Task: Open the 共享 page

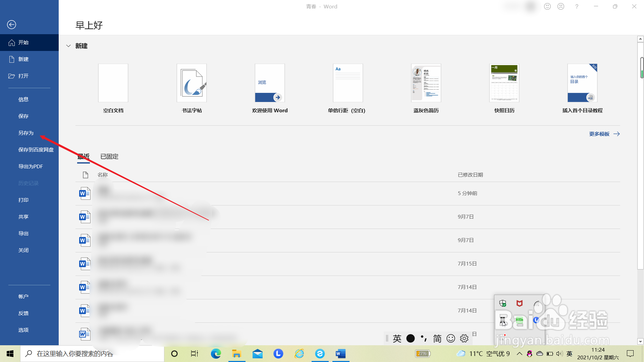Action: [x=29, y=217]
